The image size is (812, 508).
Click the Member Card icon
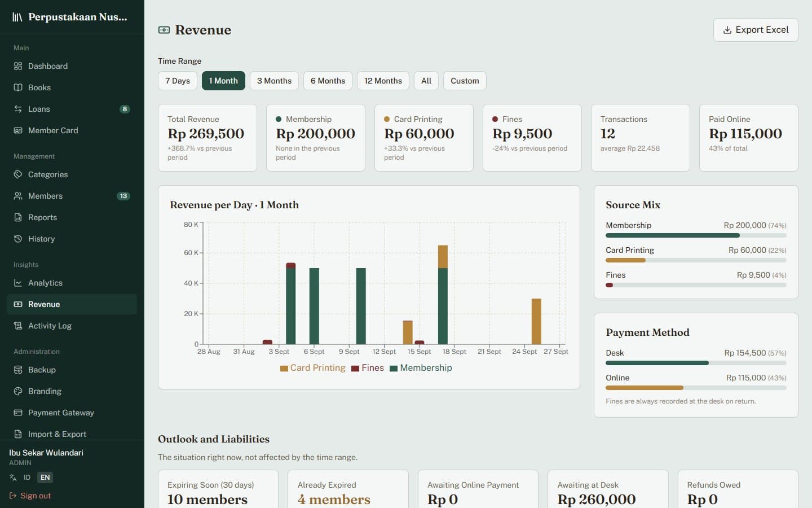pos(18,130)
